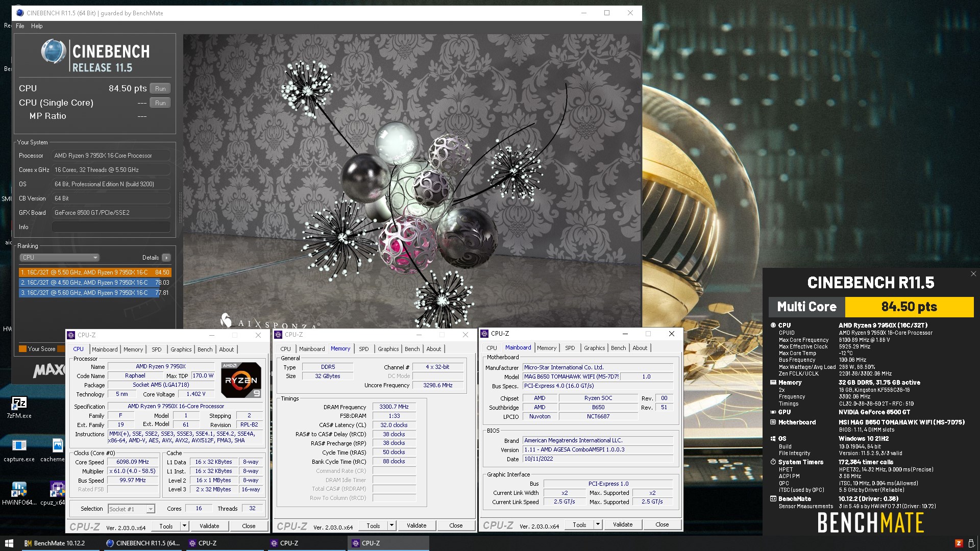
Task: Switch to Graphics tab in middle CPU-Z
Action: [388, 349]
